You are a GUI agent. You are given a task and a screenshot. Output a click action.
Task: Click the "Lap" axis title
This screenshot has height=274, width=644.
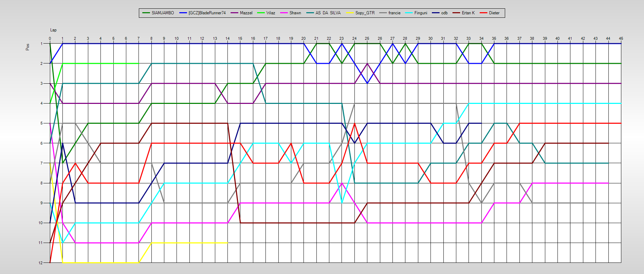tap(53, 30)
